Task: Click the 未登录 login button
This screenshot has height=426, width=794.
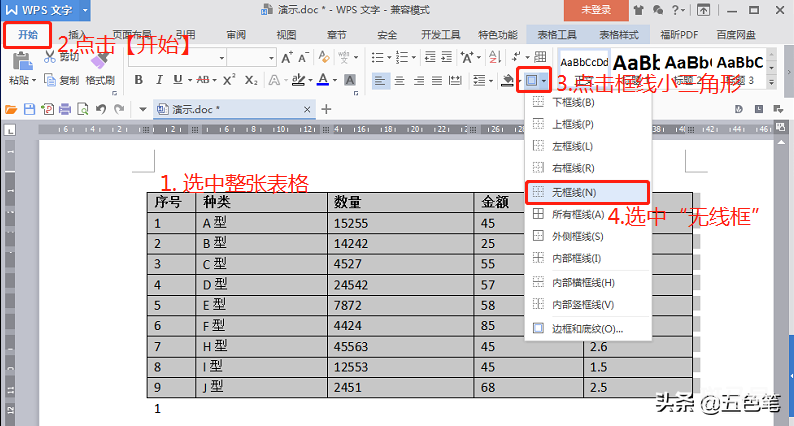Action: (596, 10)
